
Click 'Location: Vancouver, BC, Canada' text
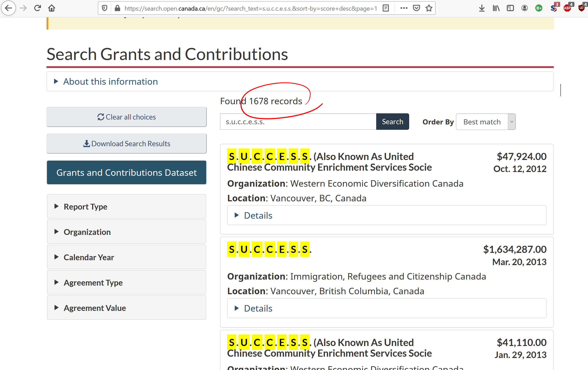pos(297,198)
